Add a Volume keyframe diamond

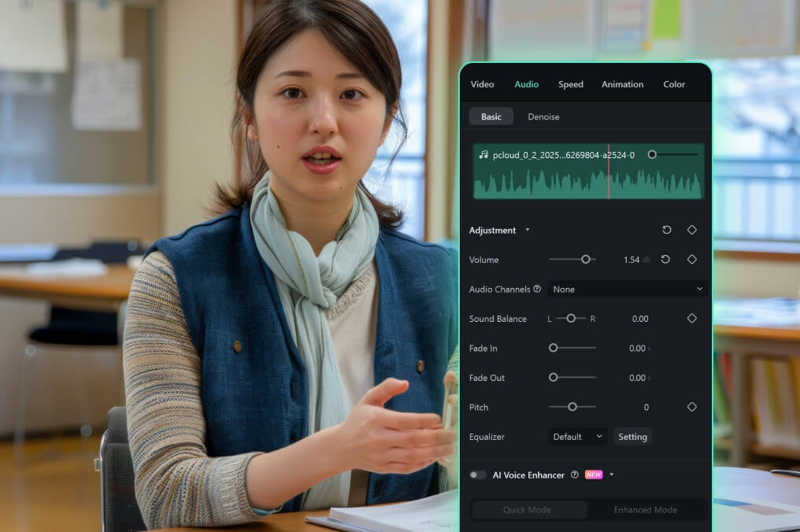(x=692, y=259)
